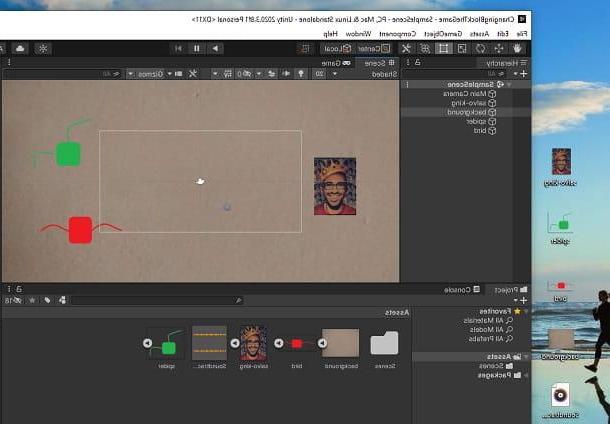Open scene component editor tools icon
610x424 pixels.
[x=193, y=74]
